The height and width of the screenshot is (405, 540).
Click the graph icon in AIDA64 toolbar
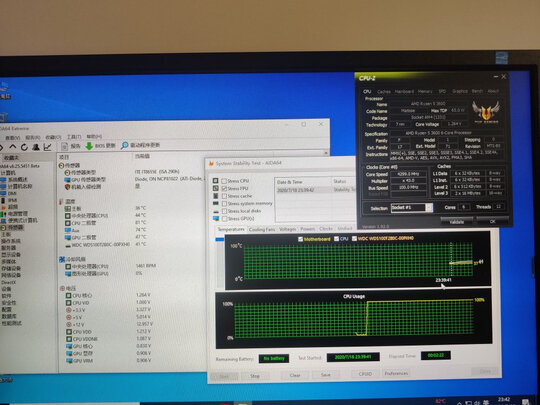click(48, 147)
